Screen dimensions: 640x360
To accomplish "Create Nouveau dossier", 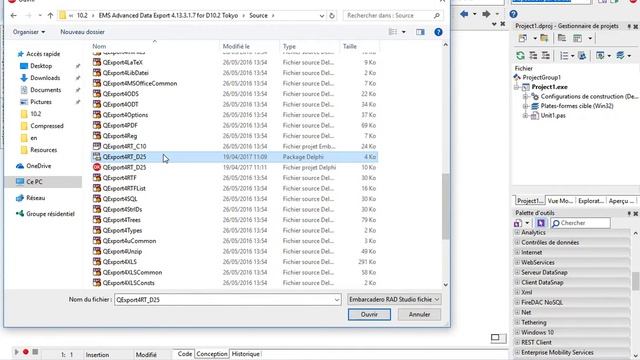I will pos(82,32).
